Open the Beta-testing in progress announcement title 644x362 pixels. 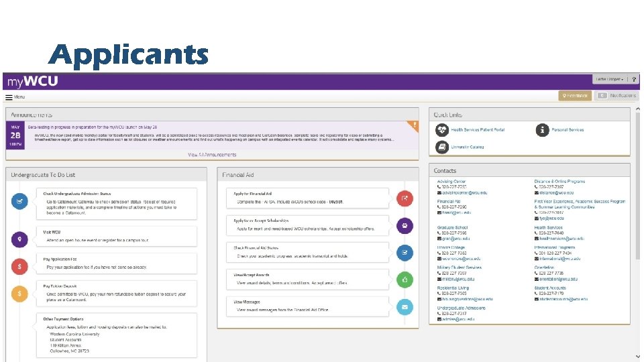pos(93,127)
